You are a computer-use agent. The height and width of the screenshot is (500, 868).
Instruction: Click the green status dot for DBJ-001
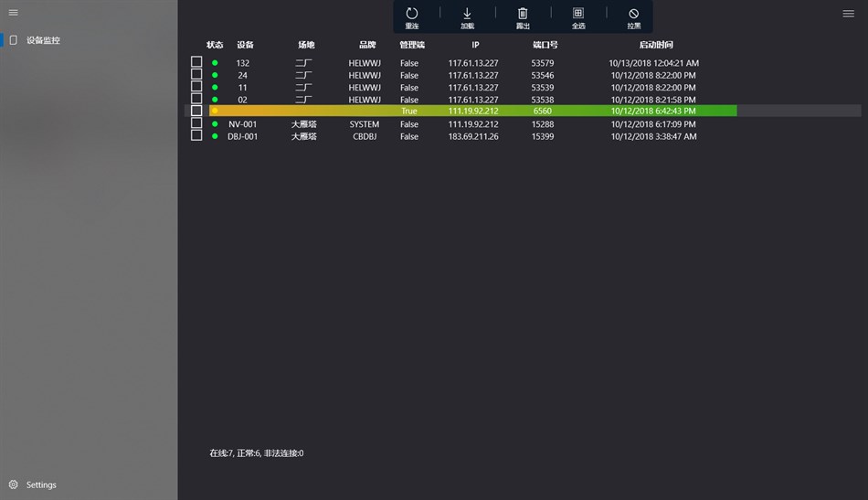215,136
